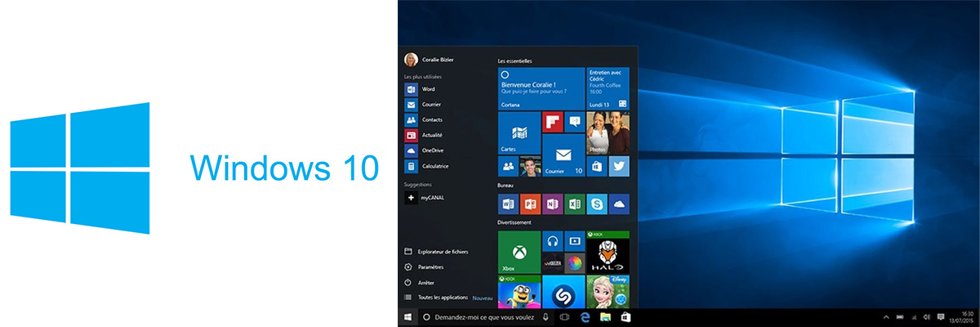Open the calendar tile showing Lundi 13
This screenshot has width=980, height=327.
click(x=608, y=88)
